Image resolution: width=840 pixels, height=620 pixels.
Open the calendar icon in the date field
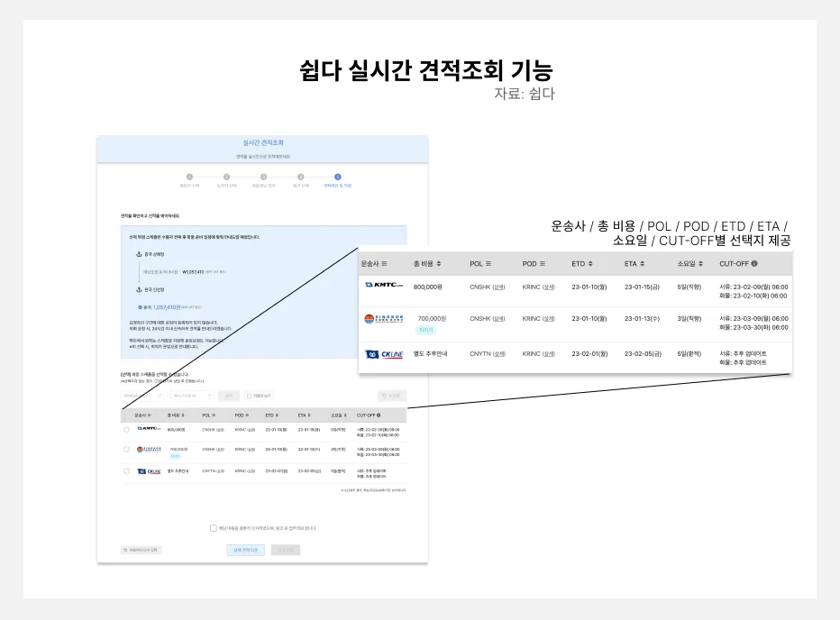tap(160, 395)
